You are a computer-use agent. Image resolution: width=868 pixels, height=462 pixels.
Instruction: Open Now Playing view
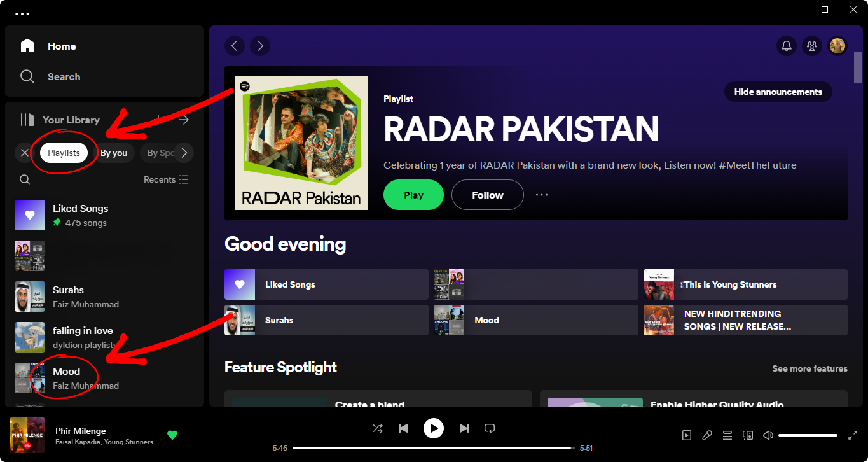tap(687, 435)
